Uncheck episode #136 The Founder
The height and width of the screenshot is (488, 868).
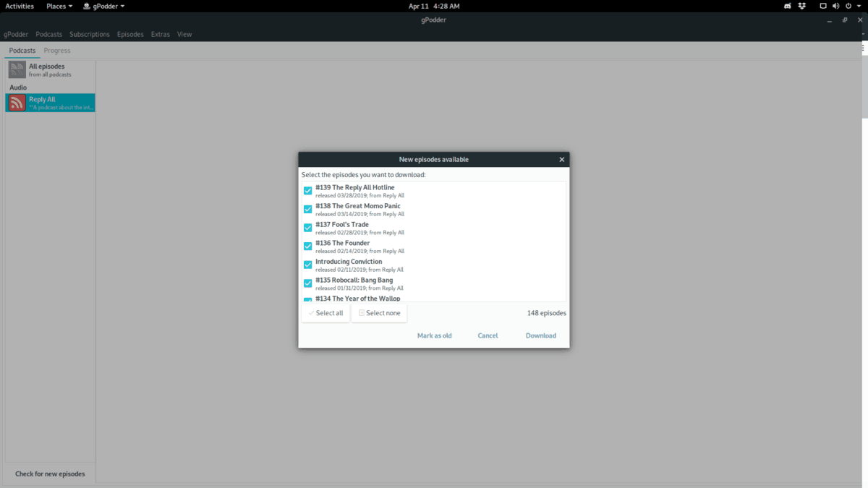308,247
